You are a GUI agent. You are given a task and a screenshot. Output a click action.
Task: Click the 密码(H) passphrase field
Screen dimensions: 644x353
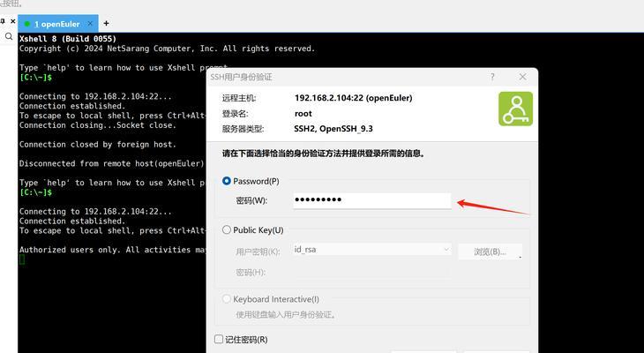pos(372,272)
